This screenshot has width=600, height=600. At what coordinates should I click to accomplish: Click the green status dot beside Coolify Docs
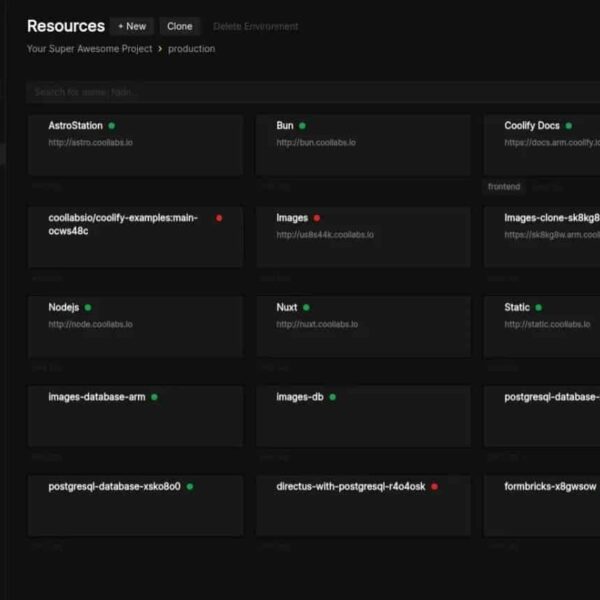coord(569,126)
